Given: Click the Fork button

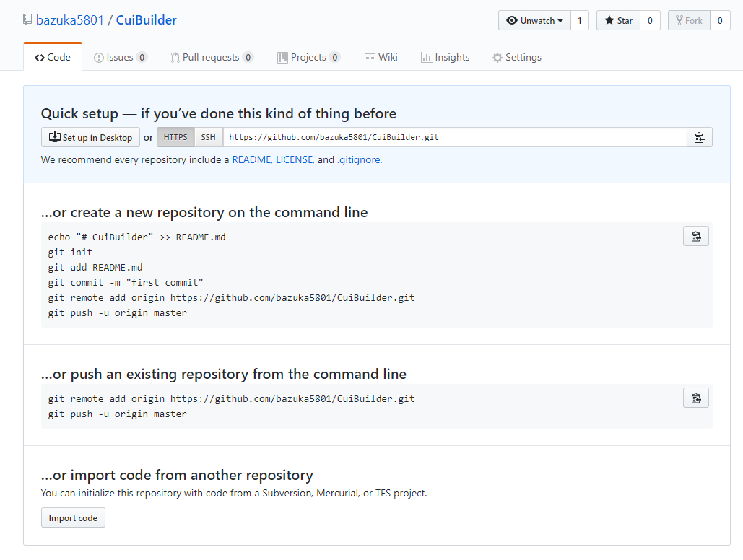Looking at the screenshot, I should tap(689, 20).
